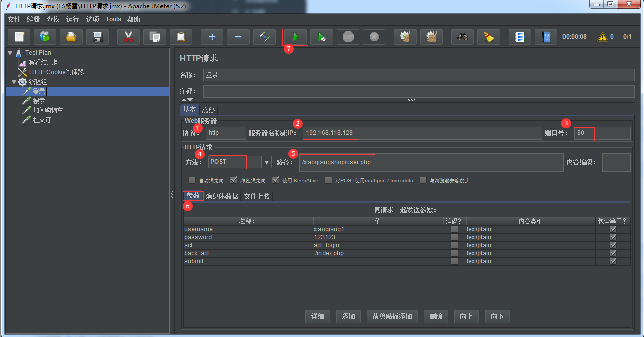
Task: Open the 文件 menu
Action: (x=14, y=19)
